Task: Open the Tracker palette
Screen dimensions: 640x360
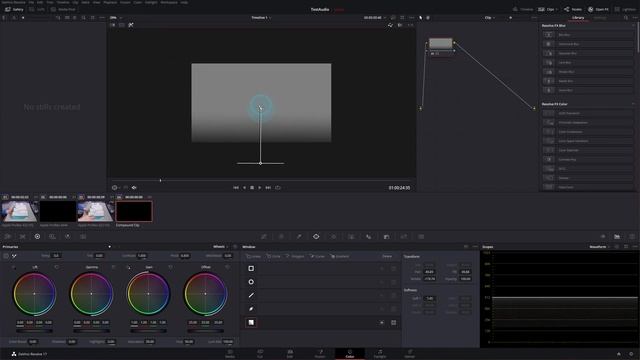Action: pos(333,236)
